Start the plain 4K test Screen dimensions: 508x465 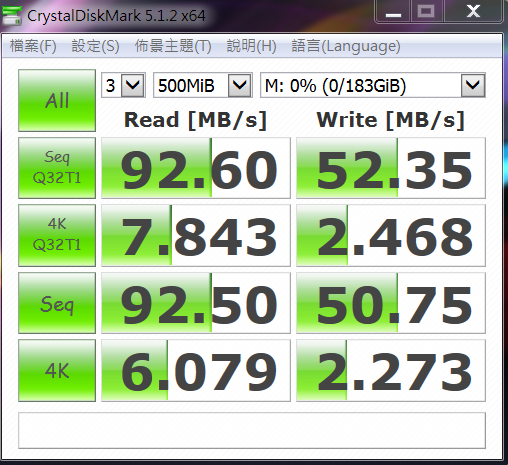57,370
